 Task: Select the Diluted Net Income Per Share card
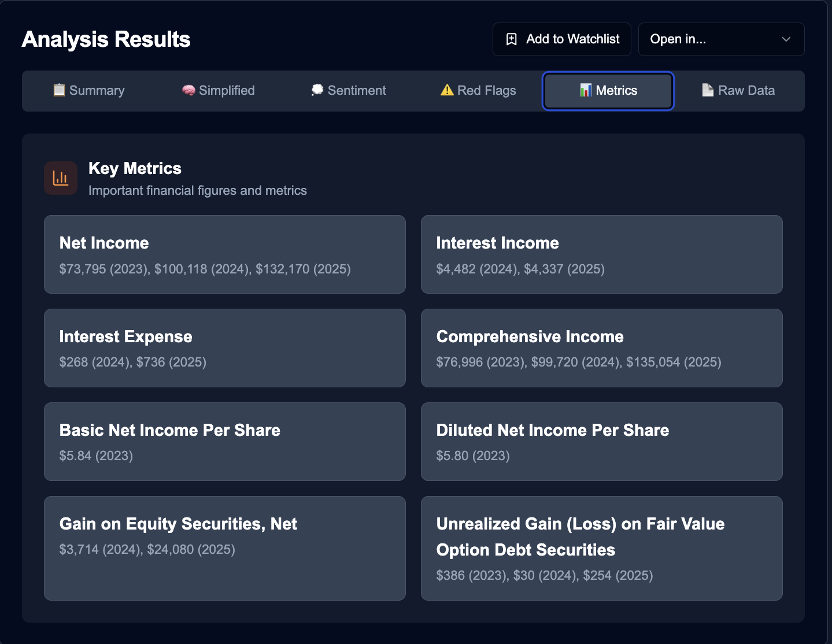click(x=601, y=442)
